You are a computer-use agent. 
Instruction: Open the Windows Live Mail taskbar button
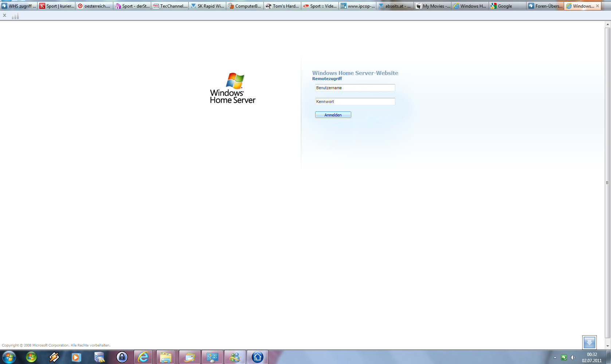189,357
